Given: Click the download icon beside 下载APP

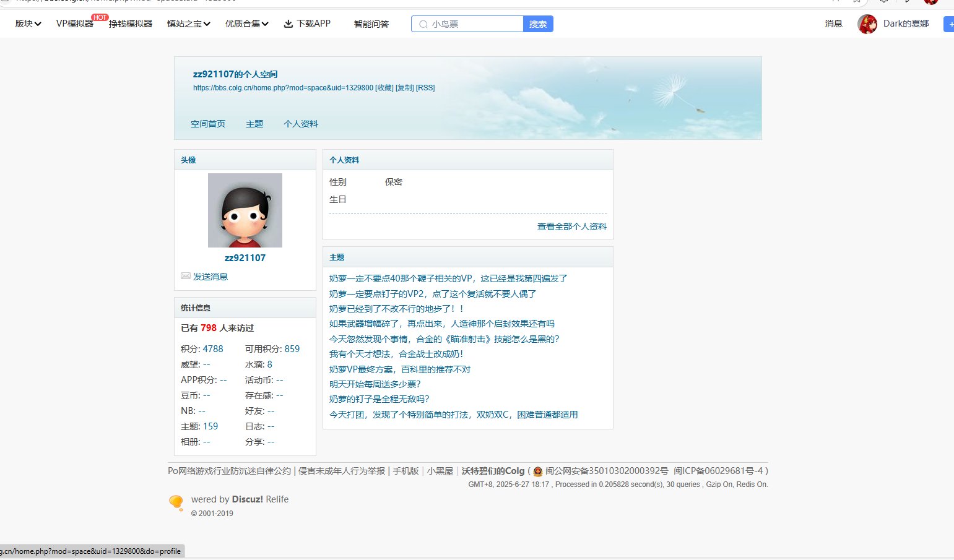Looking at the screenshot, I should (x=288, y=24).
